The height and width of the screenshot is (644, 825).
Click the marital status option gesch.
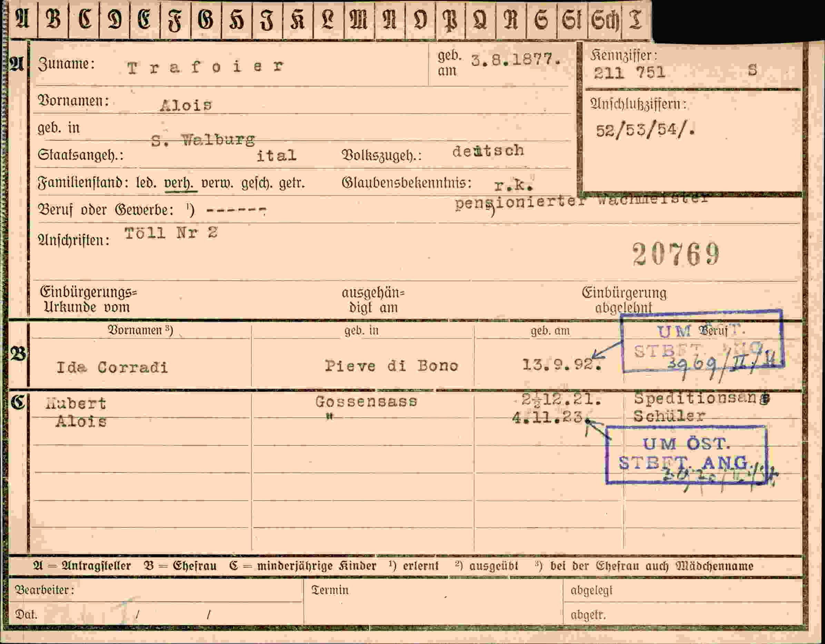[257, 183]
